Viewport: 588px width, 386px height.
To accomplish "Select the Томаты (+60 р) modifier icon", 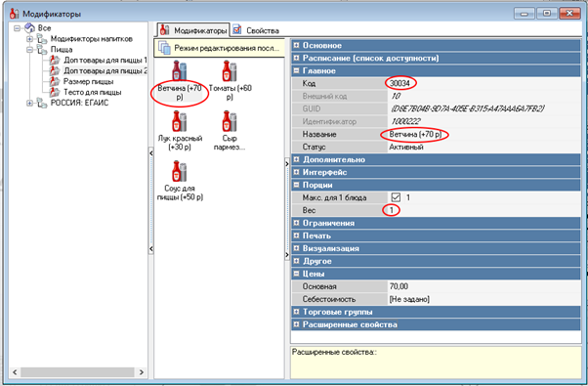I will click(230, 71).
